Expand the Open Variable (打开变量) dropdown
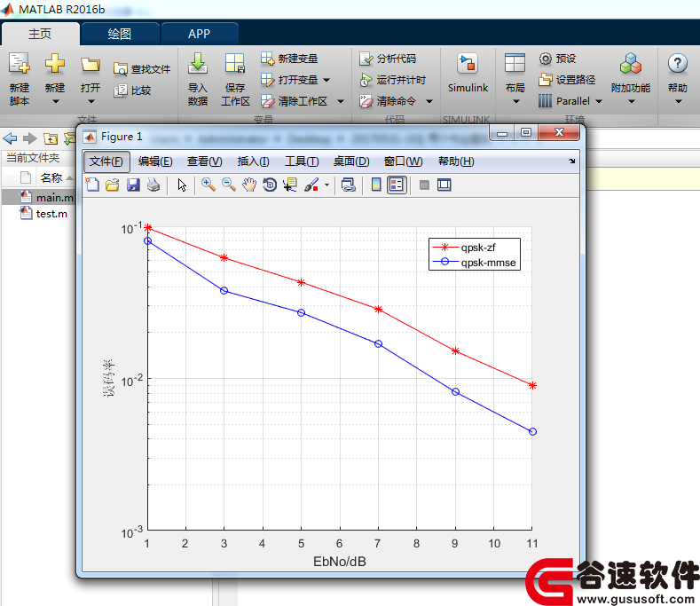Screen dimensions: 700x606 click(326, 80)
